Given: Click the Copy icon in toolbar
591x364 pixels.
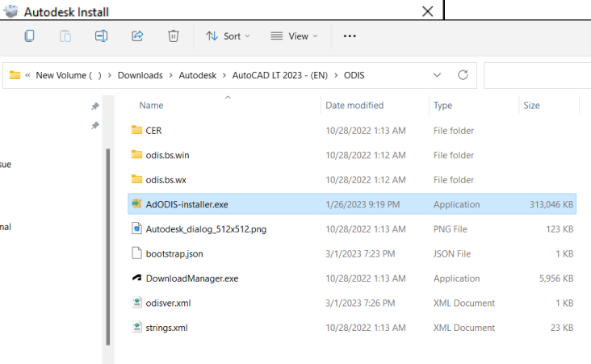Looking at the screenshot, I should pyautogui.click(x=29, y=36).
